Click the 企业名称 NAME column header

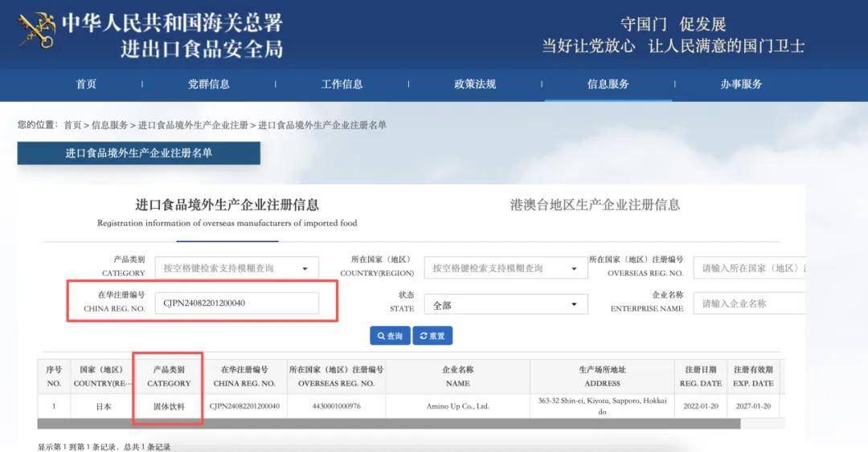pyautogui.click(x=458, y=377)
